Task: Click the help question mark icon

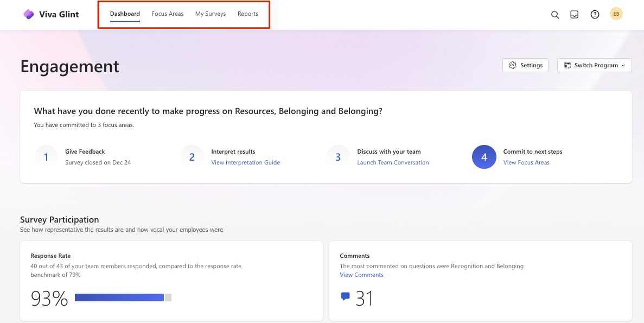Action: [x=595, y=15]
